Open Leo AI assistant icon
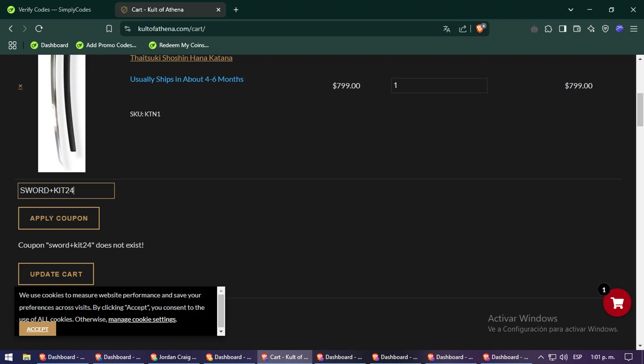This screenshot has height=364, width=644. click(591, 29)
